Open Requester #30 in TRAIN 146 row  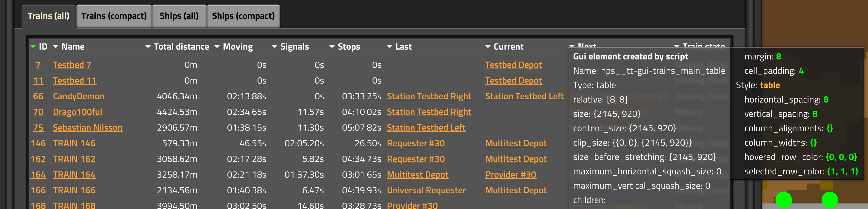click(x=416, y=143)
